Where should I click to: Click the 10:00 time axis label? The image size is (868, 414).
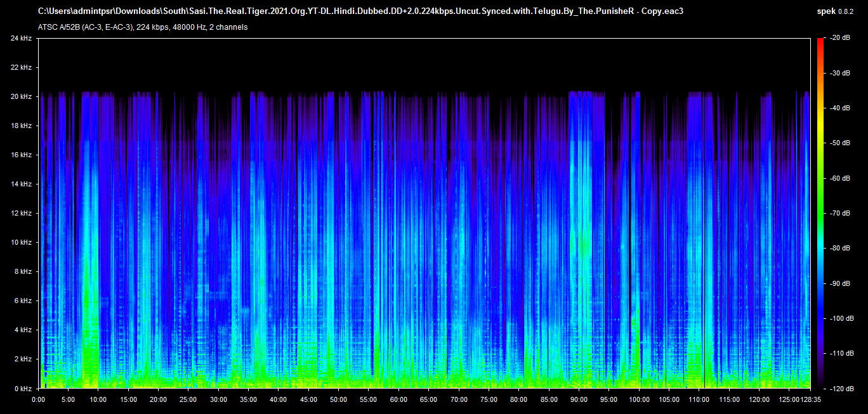pos(98,400)
